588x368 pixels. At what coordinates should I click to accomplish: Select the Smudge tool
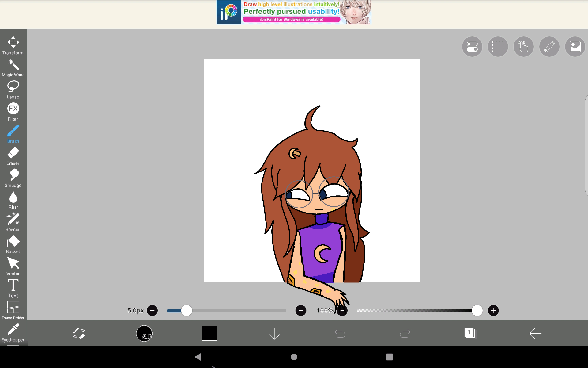click(x=13, y=178)
